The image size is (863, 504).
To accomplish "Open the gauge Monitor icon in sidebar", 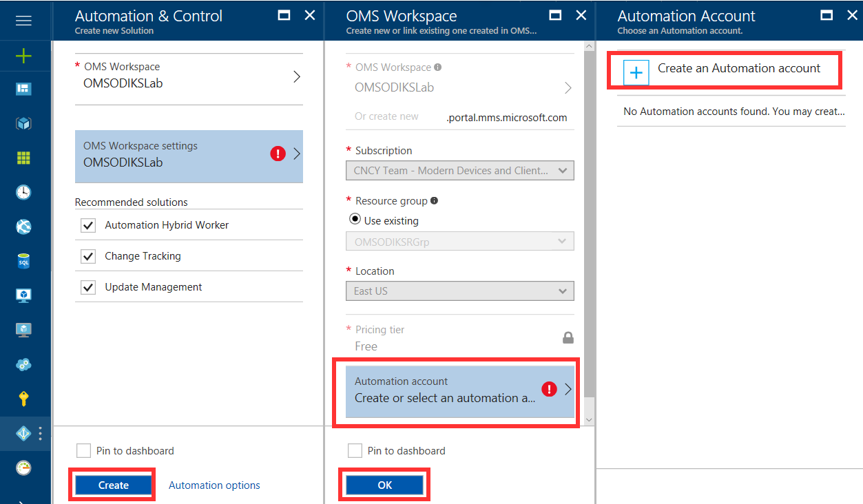I will 23,468.
